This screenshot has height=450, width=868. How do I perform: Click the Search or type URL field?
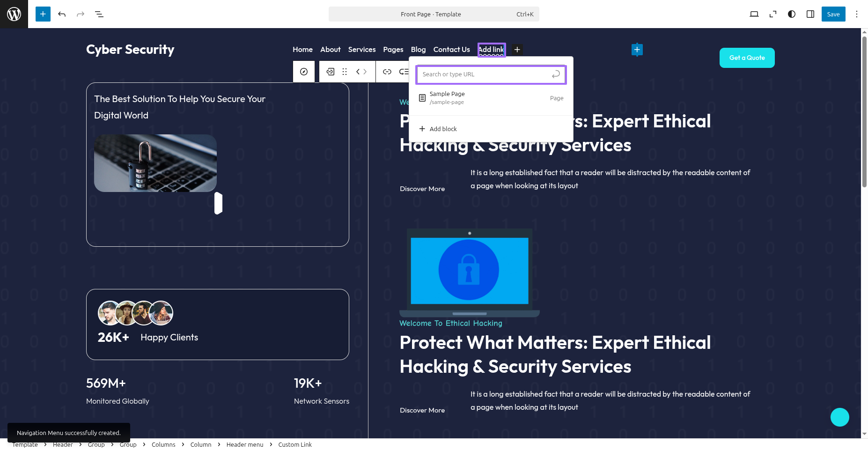click(x=485, y=74)
